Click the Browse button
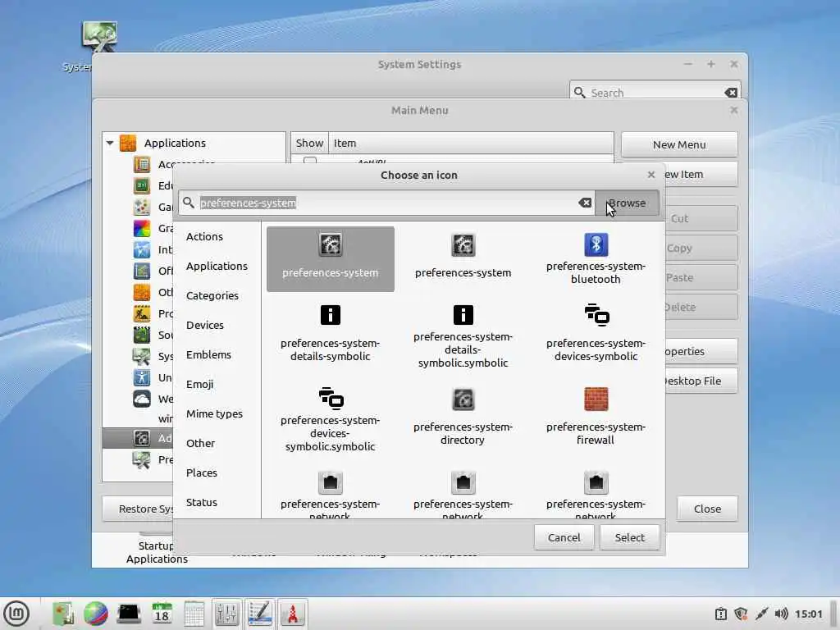The image size is (840, 630). (x=627, y=203)
